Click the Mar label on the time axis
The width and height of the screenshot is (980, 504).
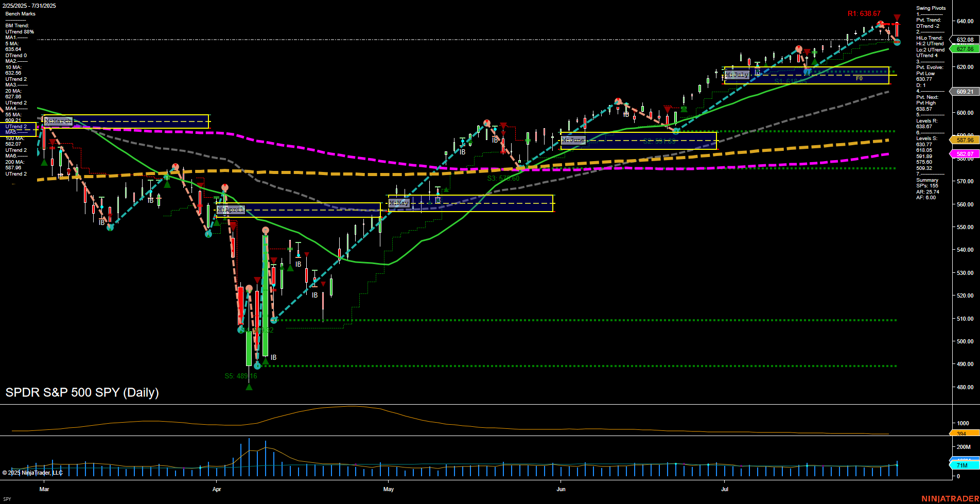(44, 489)
